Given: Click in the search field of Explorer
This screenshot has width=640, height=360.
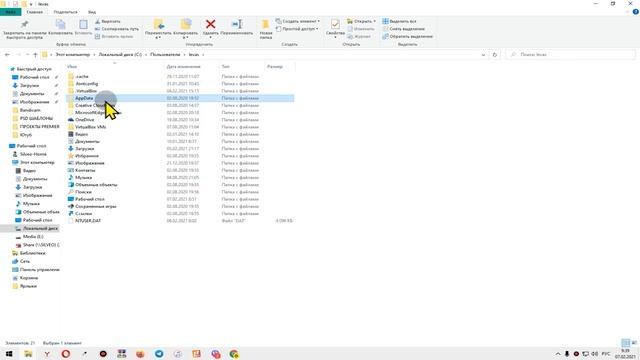Looking at the screenshot, I should pos(571,54).
